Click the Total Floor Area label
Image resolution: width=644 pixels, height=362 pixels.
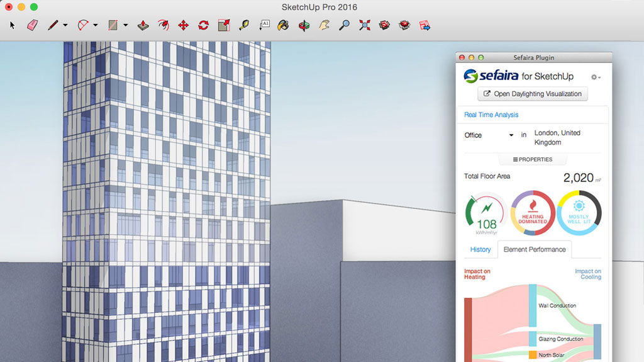(x=487, y=176)
